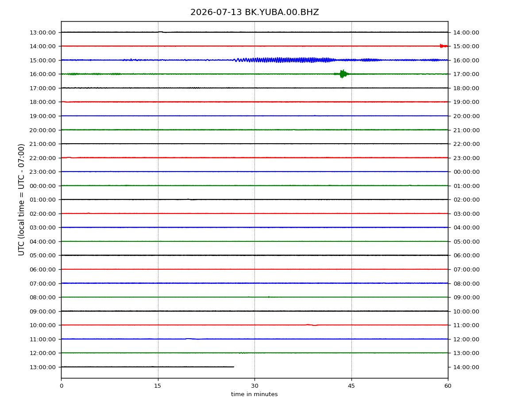Click the end of the last black 13:00:00 trace
Screen dimensions: 509x420
coord(234,367)
